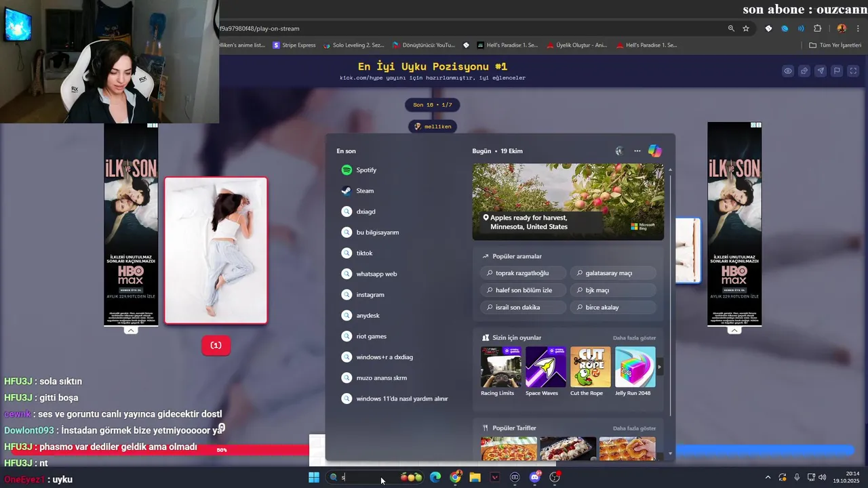Collapse right HBO Max ad chevron

point(734,331)
